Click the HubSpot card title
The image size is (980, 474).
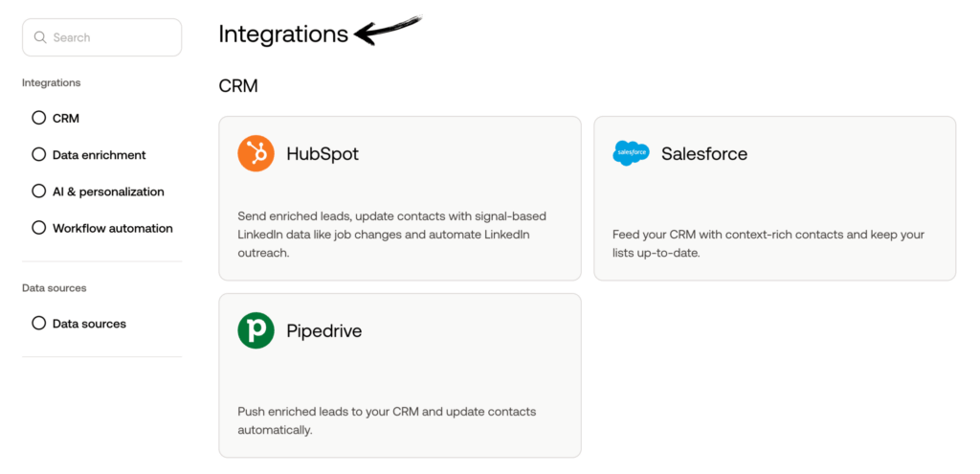point(323,153)
